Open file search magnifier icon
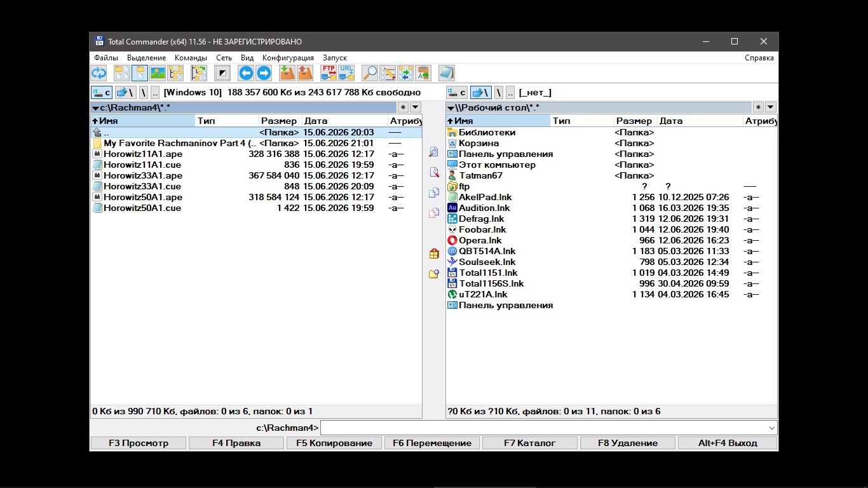This screenshot has height=488, width=868. (x=370, y=73)
